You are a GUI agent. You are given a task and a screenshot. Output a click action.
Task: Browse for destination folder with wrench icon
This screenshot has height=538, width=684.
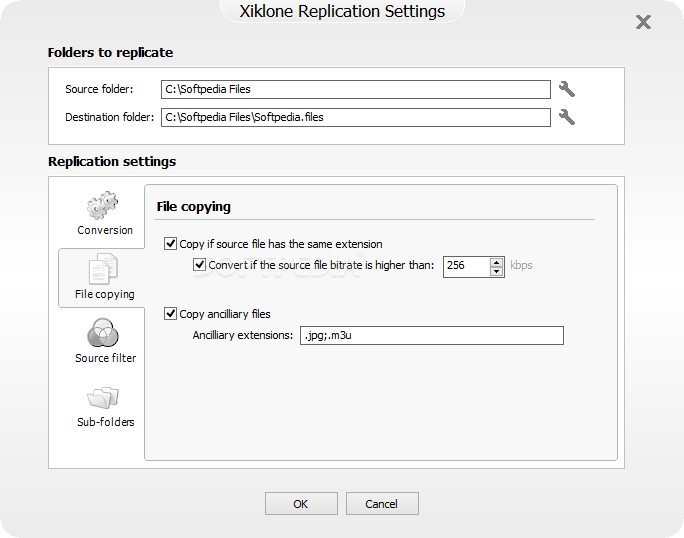click(x=567, y=117)
